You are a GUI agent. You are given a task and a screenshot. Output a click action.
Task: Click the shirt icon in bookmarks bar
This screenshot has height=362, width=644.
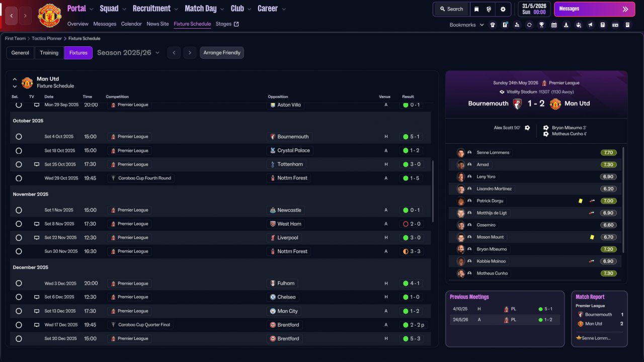coord(492,25)
